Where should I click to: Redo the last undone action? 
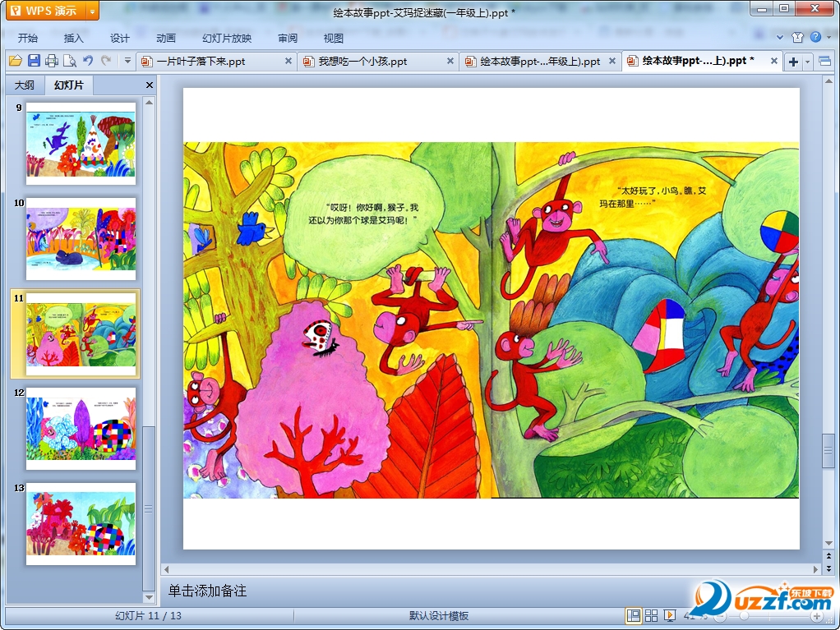coord(106,61)
